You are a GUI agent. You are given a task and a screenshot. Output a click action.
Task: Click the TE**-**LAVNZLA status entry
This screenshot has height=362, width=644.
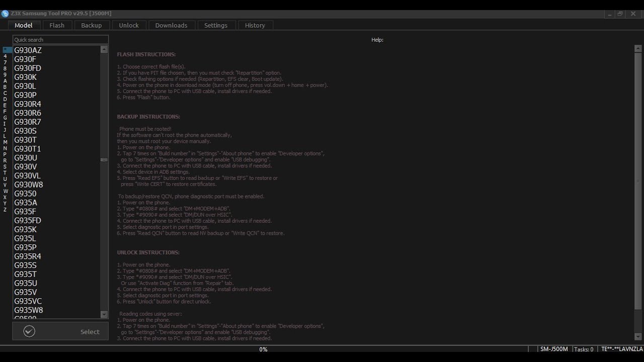pyautogui.click(x=622, y=349)
